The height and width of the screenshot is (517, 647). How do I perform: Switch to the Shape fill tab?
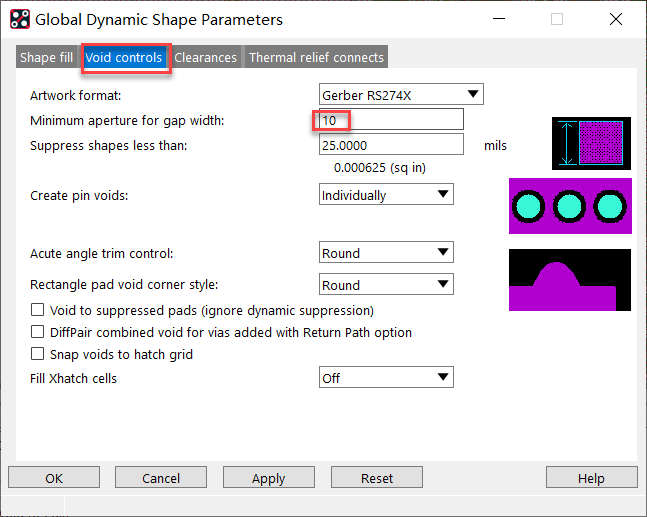[x=46, y=58]
